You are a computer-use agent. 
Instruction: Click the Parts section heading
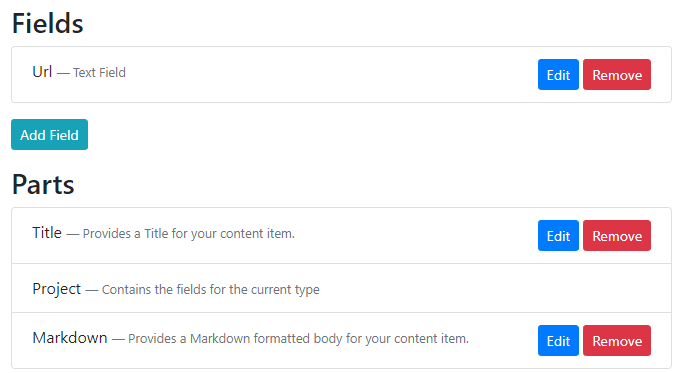click(43, 184)
